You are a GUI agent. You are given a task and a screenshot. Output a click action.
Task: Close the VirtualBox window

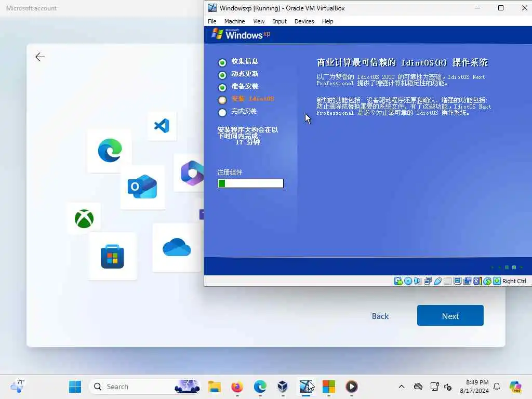tap(524, 8)
